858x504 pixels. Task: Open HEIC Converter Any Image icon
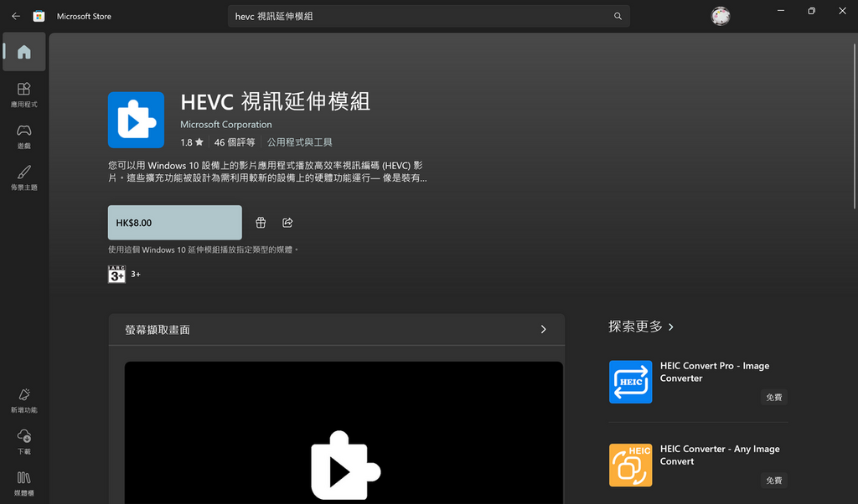tap(630, 465)
